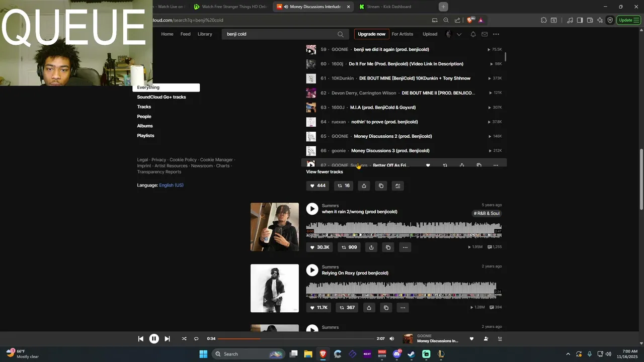Like the now-playing track heart in player bar
This screenshot has width=644, height=362.
[471, 339]
